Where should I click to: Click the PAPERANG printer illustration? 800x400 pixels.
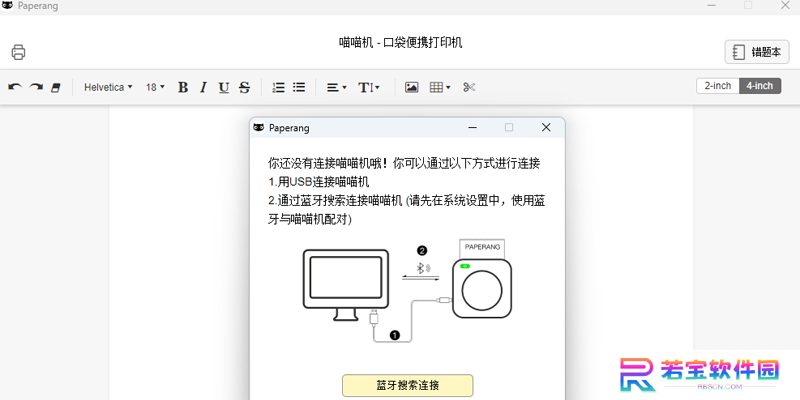[481, 279]
